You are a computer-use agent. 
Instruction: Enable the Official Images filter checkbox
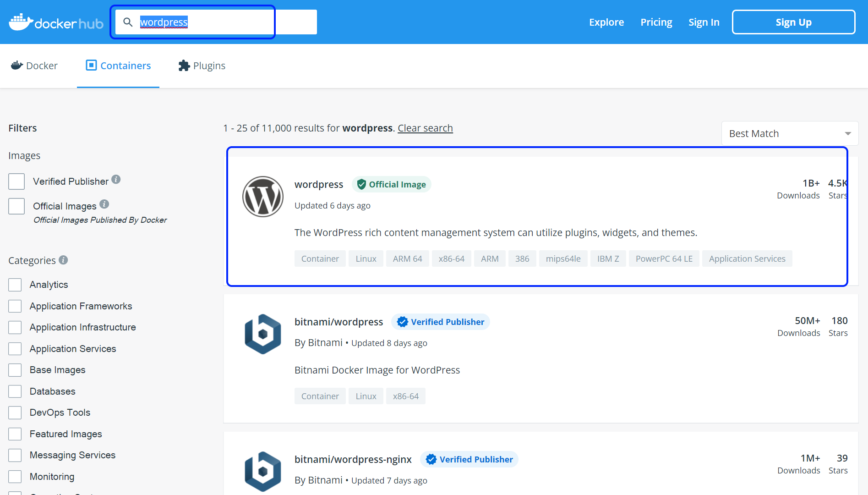click(x=16, y=206)
